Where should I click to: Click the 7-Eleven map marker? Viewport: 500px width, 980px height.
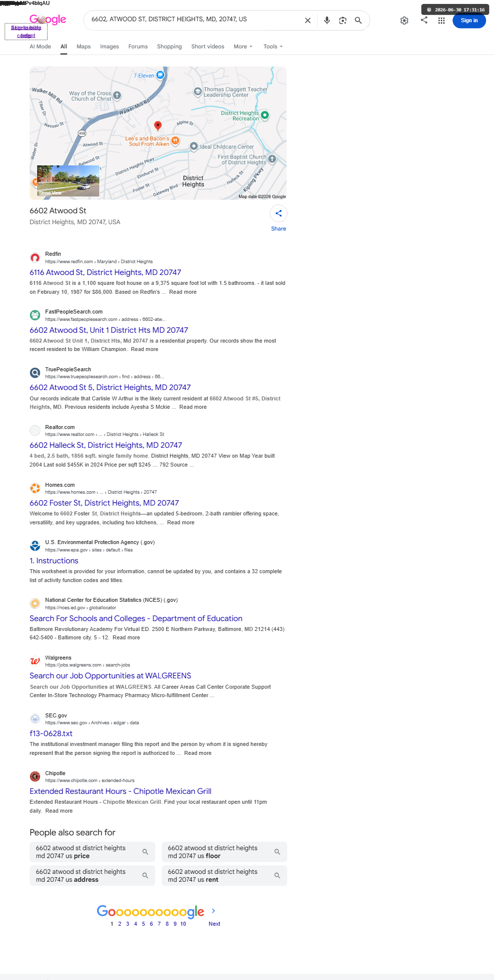point(160,75)
